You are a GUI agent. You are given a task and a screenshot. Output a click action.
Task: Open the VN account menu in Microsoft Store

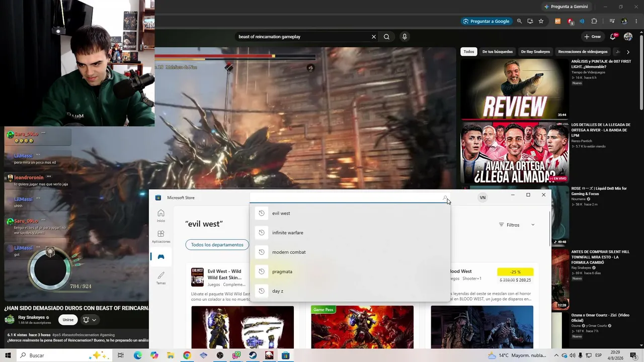482,198
